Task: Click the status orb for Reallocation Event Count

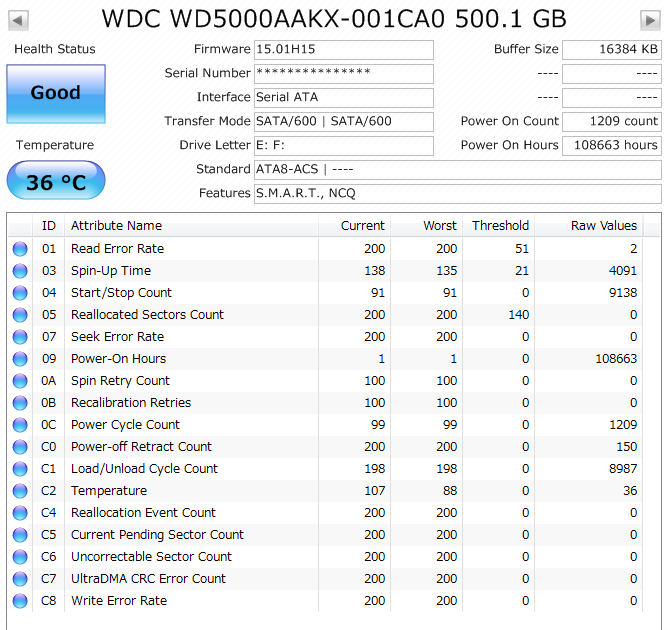Action: (20, 513)
